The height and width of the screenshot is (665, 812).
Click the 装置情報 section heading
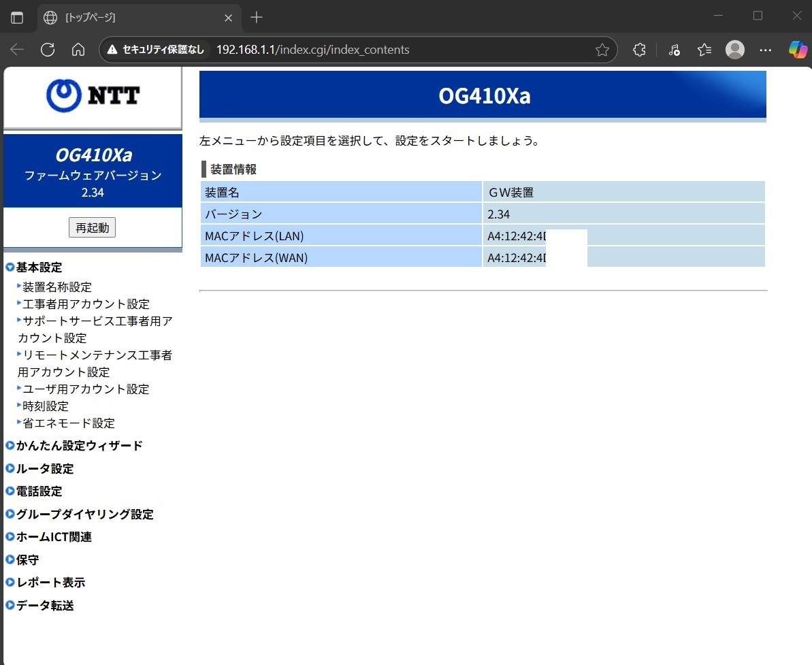tap(233, 169)
